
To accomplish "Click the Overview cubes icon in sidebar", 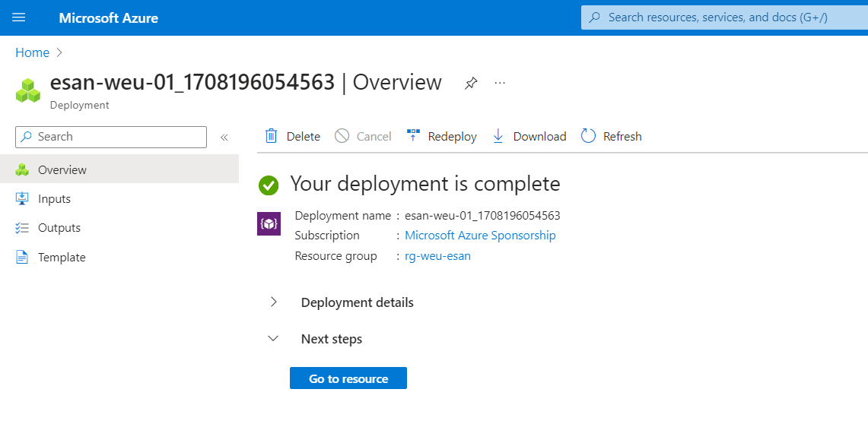I will point(22,169).
